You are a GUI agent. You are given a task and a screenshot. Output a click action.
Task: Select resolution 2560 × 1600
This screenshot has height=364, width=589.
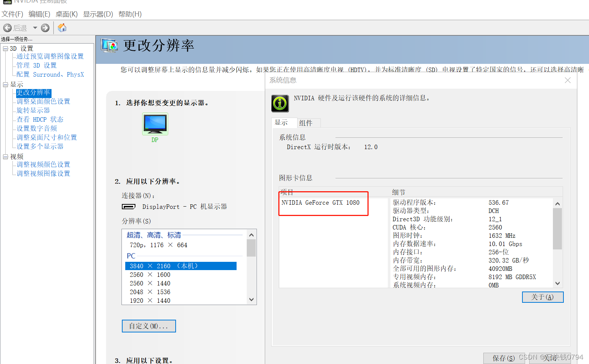tap(150, 275)
